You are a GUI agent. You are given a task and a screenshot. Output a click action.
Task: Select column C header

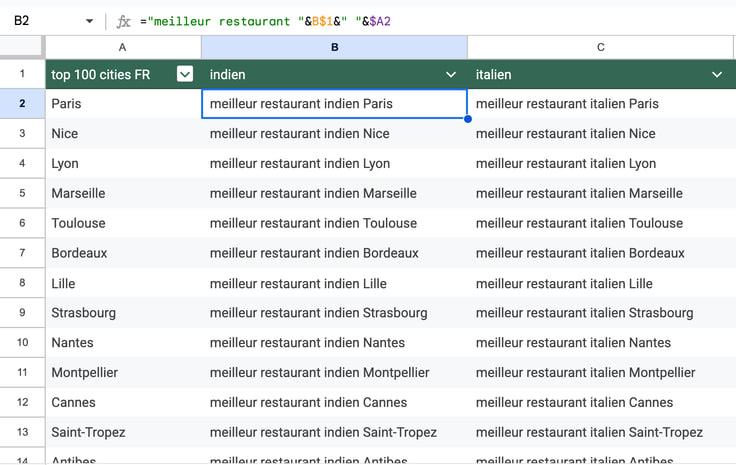[x=601, y=47]
